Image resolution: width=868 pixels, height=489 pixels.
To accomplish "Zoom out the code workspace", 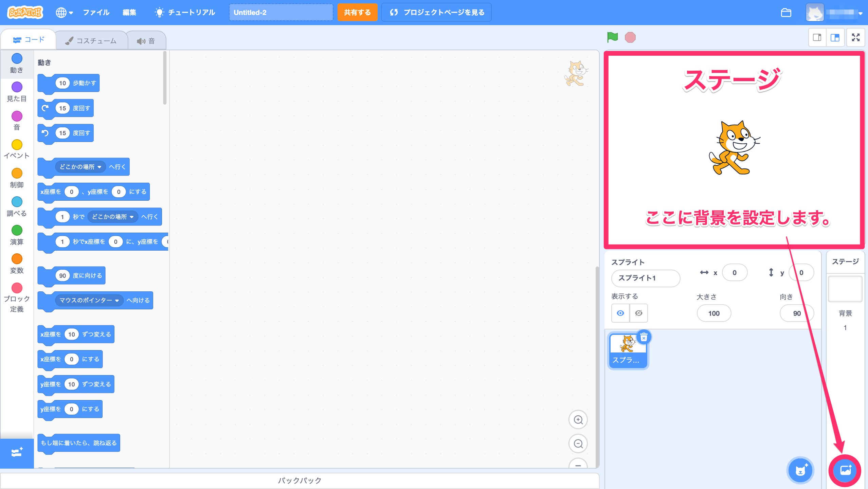I will [578, 443].
